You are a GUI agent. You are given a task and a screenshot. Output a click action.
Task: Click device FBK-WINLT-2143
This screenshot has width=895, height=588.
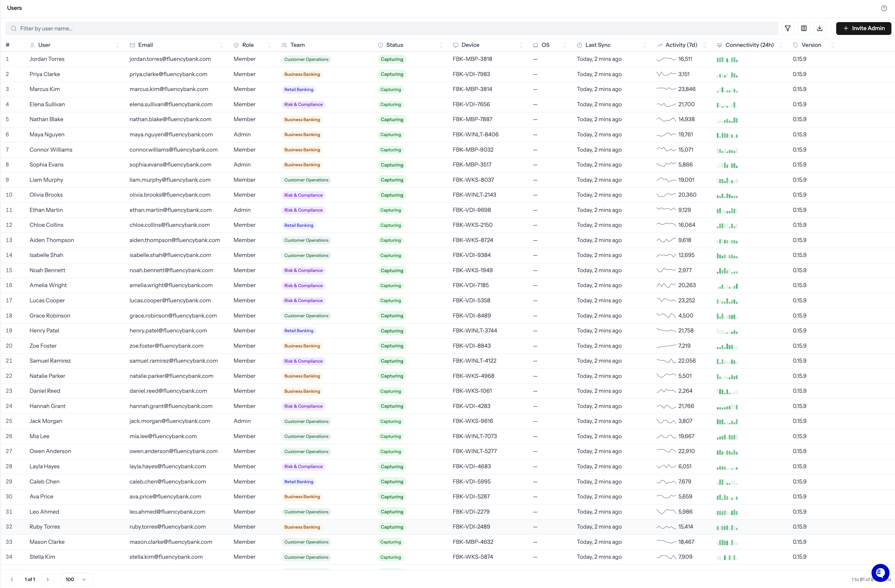click(x=474, y=195)
